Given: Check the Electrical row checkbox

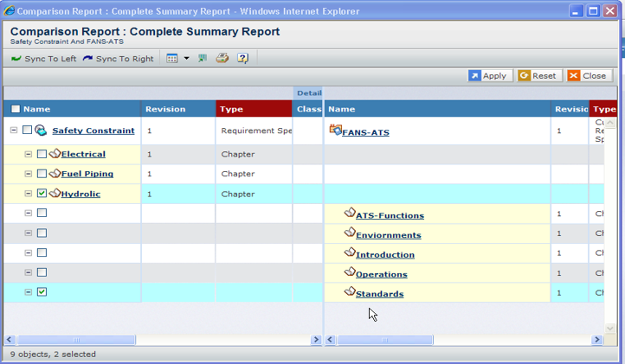Looking at the screenshot, I should (x=42, y=154).
